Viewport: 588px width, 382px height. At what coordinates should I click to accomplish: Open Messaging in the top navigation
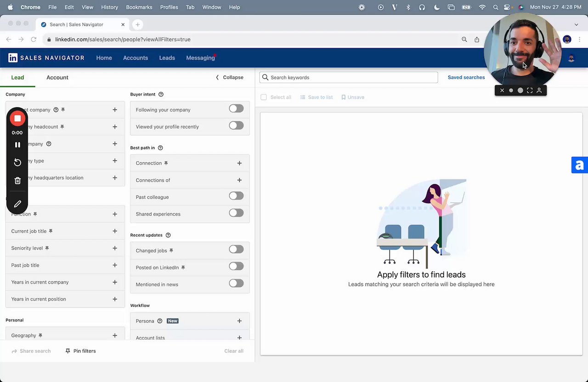pos(200,58)
